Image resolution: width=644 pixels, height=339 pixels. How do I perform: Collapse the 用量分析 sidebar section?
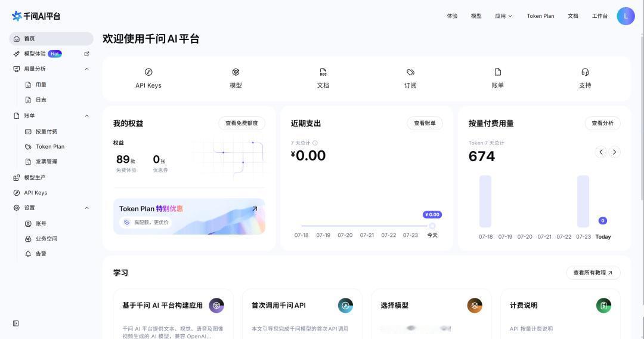(x=86, y=69)
